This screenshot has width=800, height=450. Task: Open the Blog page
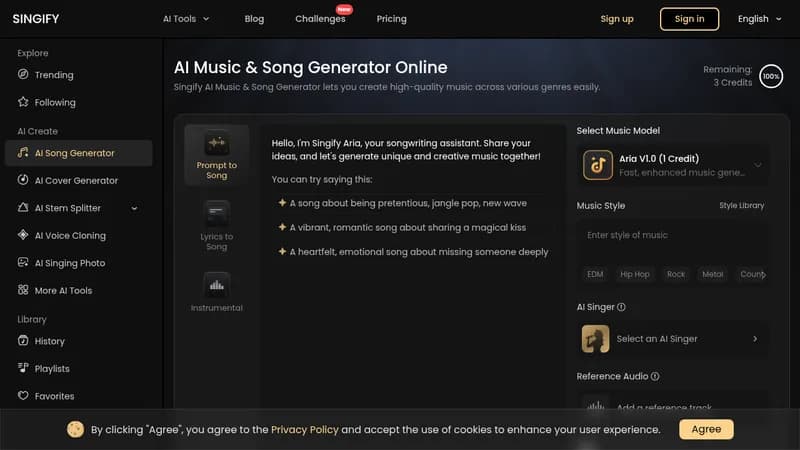tap(254, 19)
